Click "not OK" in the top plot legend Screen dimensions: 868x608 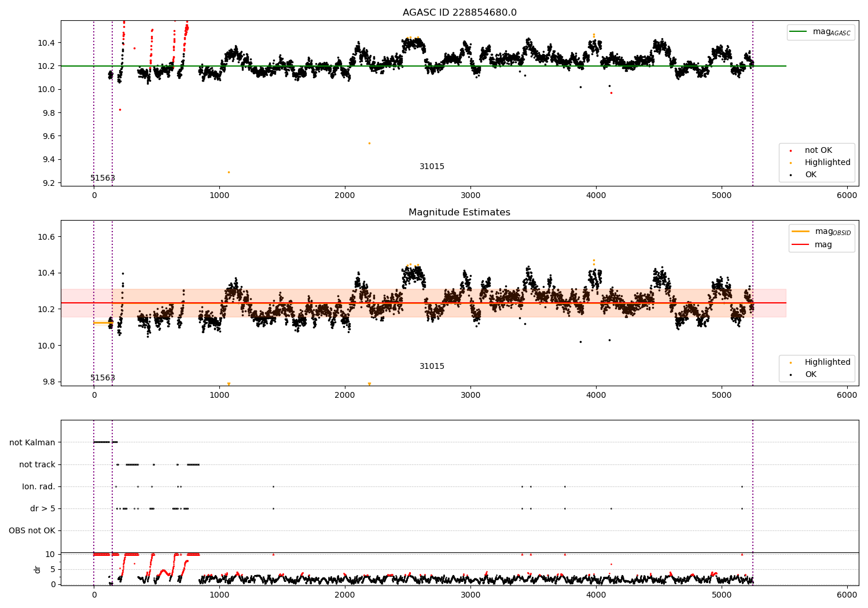(x=818, y=151)
